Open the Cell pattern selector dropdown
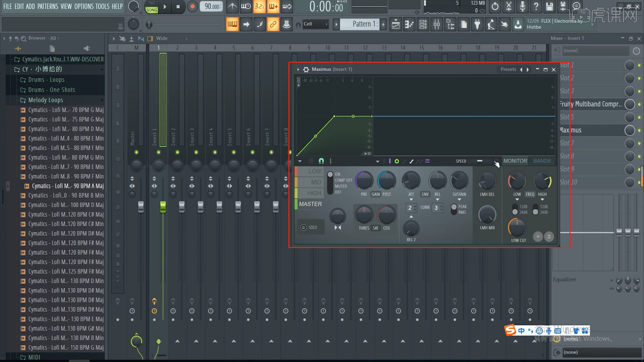Image resolution: width=644 pixels, height=362 pixels. pos(326,24)
